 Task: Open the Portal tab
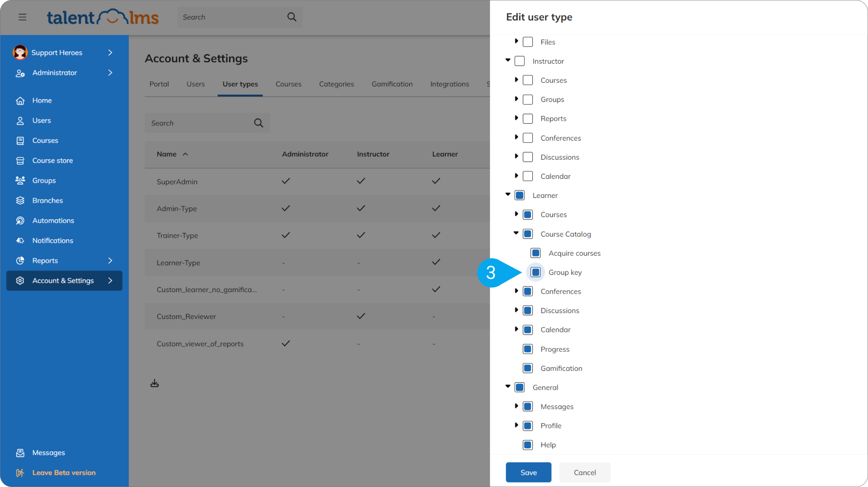pos(159,84)
